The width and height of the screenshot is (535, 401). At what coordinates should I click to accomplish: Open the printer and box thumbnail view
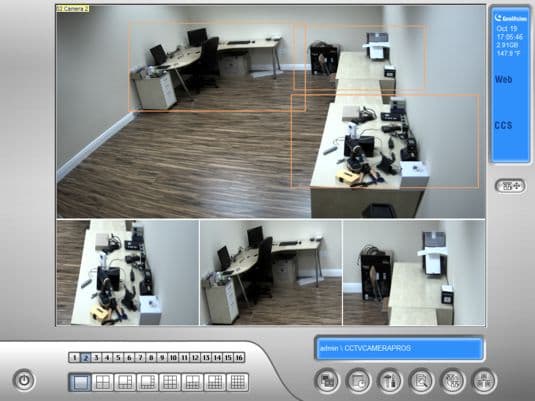tap(414, 272)
